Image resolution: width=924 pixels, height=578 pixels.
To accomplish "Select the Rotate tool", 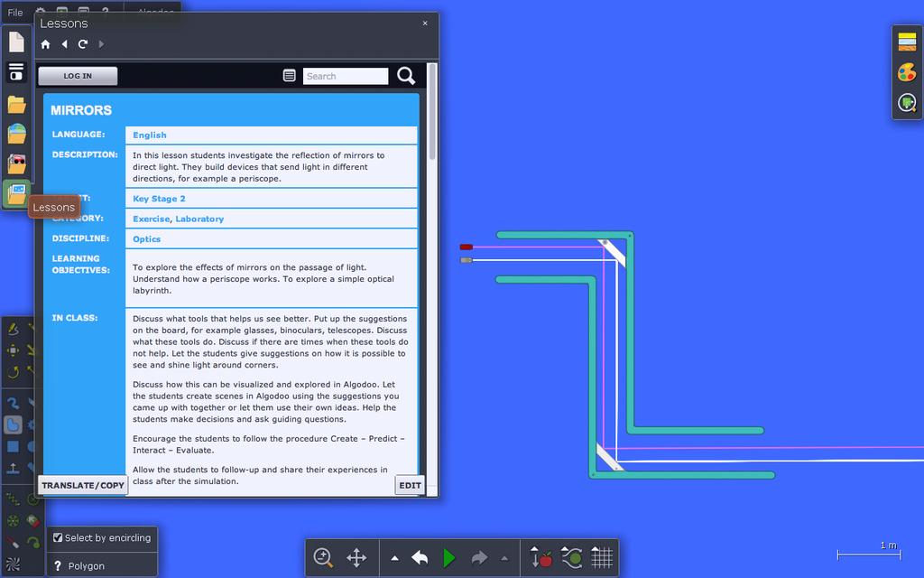I will [x=13, y=372].
